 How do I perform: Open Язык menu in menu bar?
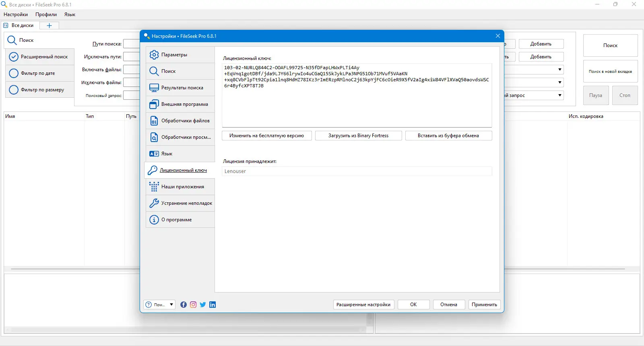click(70, 14)
